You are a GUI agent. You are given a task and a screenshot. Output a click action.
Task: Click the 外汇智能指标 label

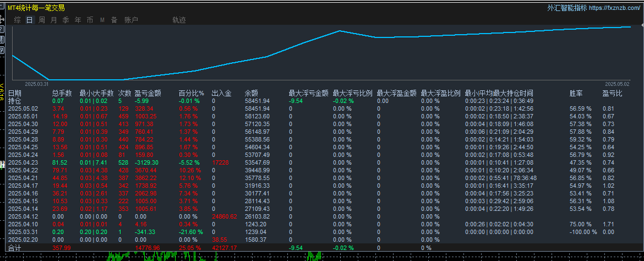pos(567,8)
